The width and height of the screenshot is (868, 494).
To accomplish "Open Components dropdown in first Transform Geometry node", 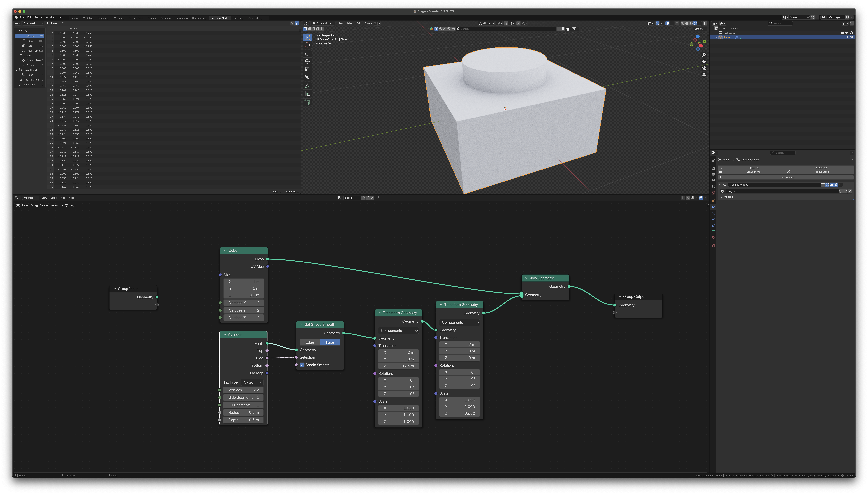I will point(399,331).
